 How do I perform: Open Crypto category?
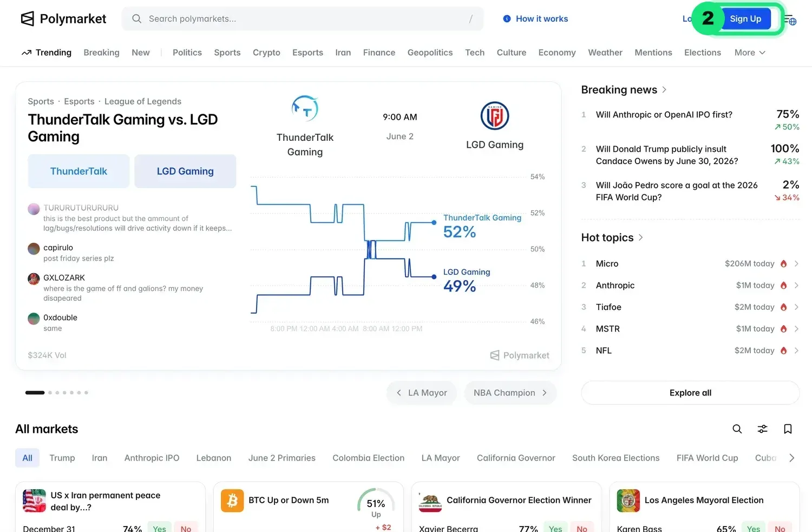pos(266,53)
